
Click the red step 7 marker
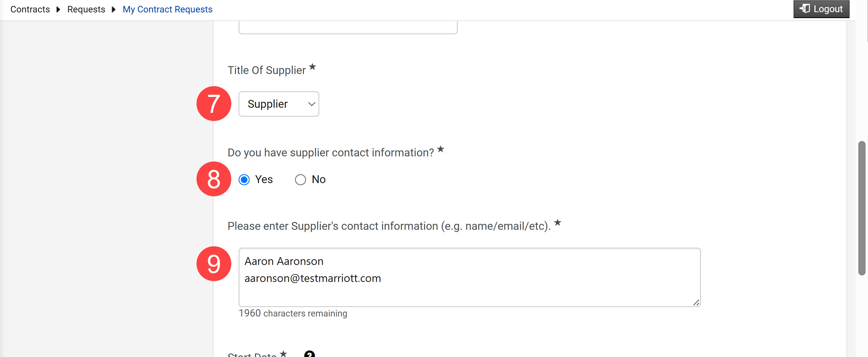coord(214,103)
